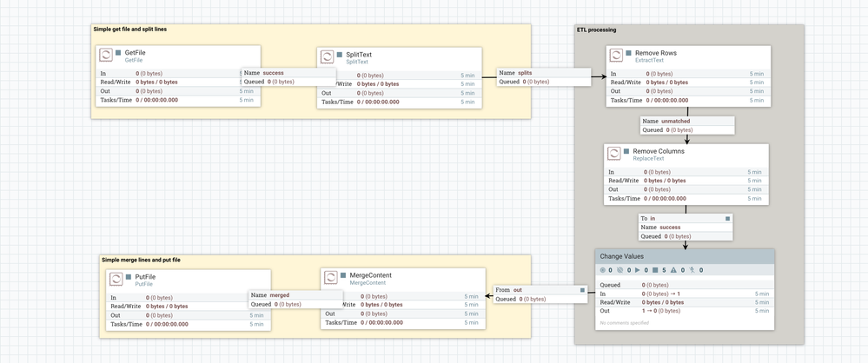
Task: Click the 'To in' connection row
Action: click(x=686, y=219)
